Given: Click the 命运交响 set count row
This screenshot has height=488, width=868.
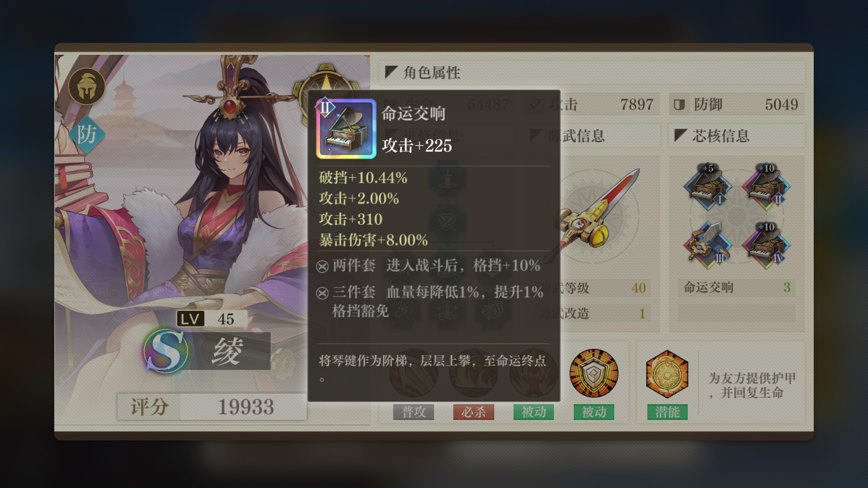Looking at the screenshot, I should point(737,287).
